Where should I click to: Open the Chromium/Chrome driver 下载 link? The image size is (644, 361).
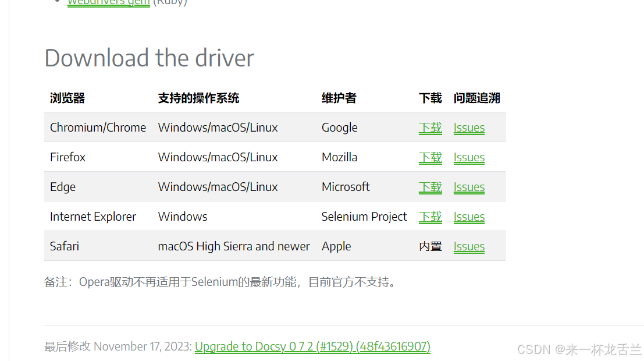pyautogui.click(x=430, y=128)
